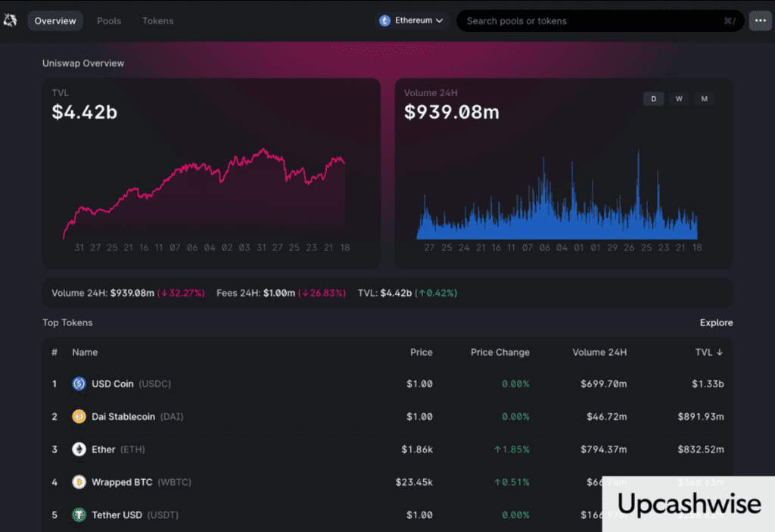Click USD Coin's $1.33b TVL value
This screenshot has height=532, width=775.
point(708,384)
